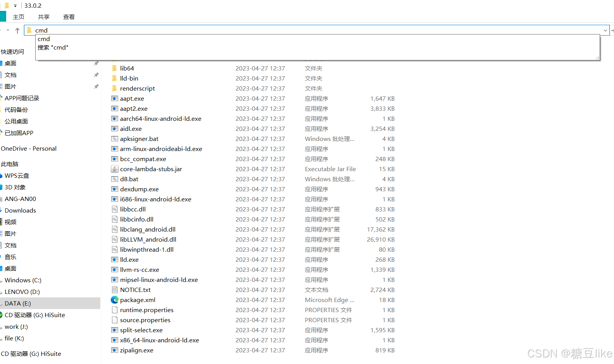Select libwinpthread-1.dll file name
The width and height of the screenshot is (614, 364).
[x=147, y=250]
